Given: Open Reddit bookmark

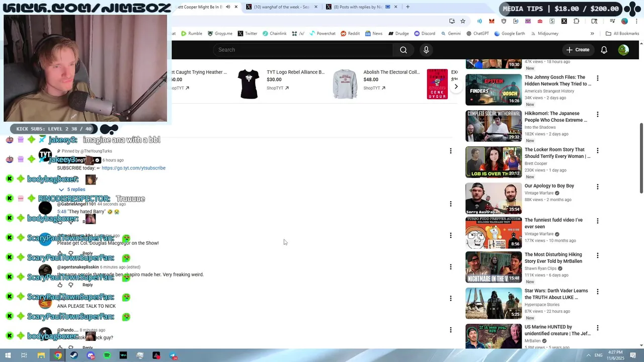Looking at the screenshot, I should 350,34.
